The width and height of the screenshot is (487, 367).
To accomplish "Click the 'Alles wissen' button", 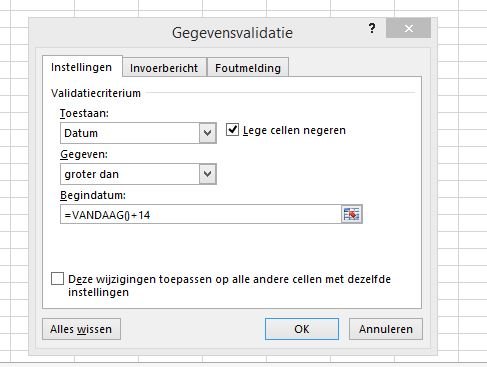I will [81, 329].
